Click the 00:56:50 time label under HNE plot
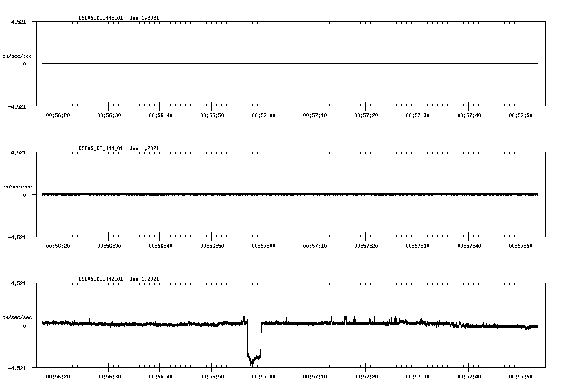Screen dimensions: 576x392 point(212,115)
